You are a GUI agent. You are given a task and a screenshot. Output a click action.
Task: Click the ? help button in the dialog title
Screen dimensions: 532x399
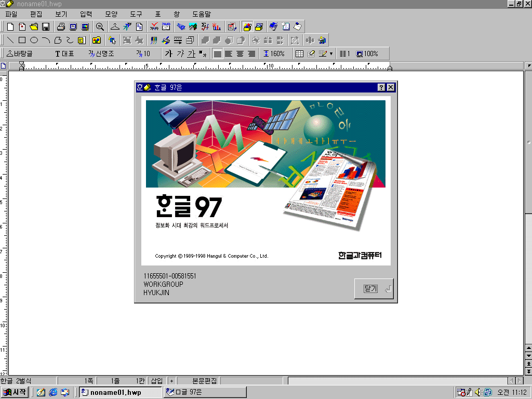coord(381,87)
